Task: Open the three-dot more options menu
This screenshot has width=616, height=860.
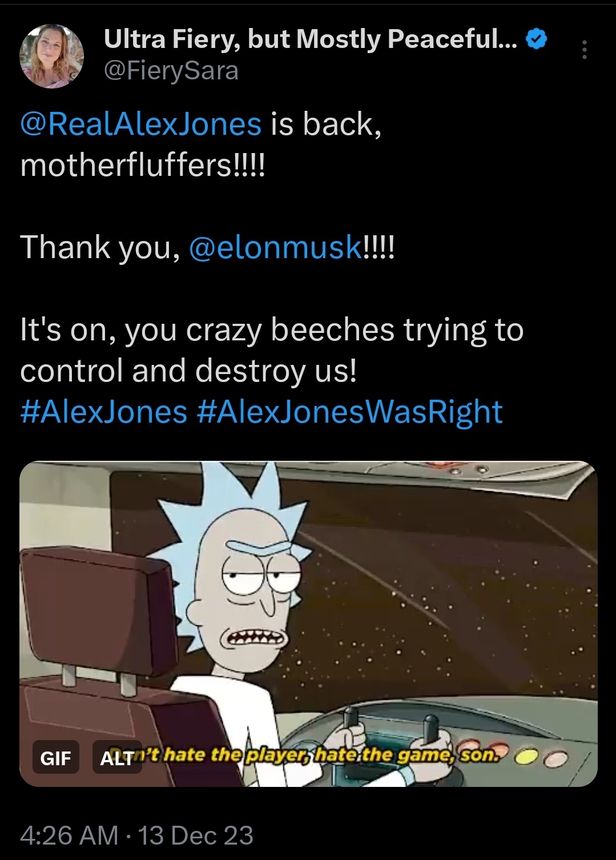Action: click(584, 50)
